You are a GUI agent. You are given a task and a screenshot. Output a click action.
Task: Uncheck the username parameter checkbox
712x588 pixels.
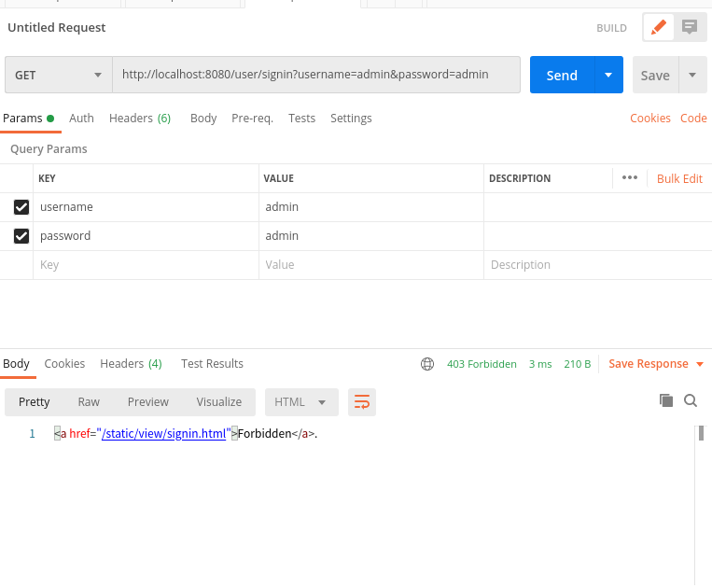pos(21,207)
